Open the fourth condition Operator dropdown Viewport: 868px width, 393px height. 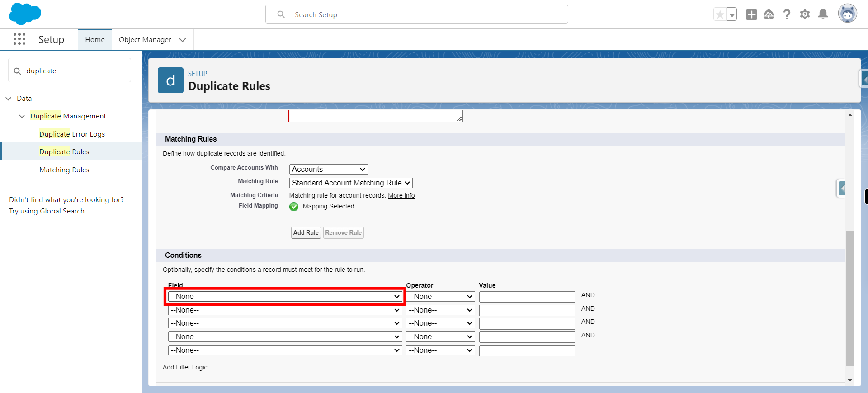coord(440,337)
